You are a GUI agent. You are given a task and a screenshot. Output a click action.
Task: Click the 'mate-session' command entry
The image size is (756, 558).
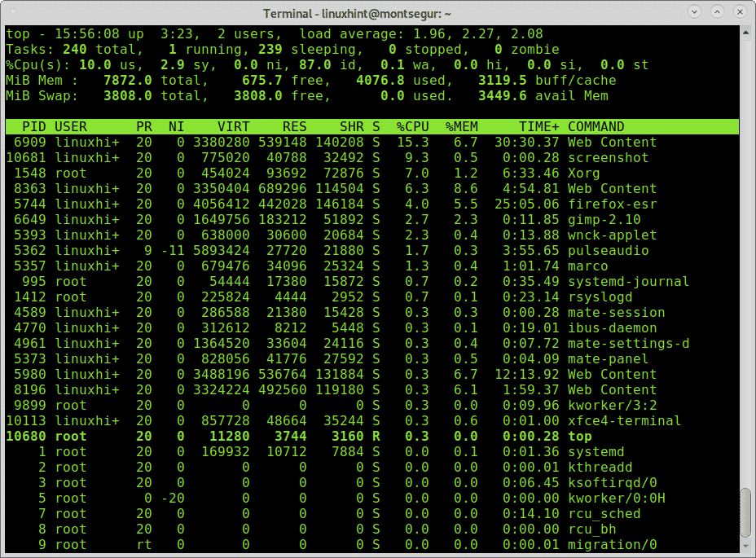click(x=616, y=312)
